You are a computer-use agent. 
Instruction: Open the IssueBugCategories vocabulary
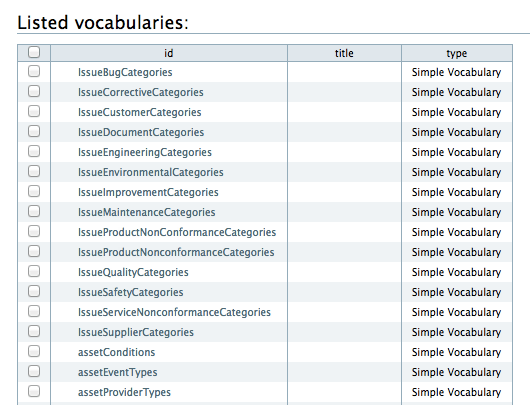pyautogui.click(x=125, y=72)
